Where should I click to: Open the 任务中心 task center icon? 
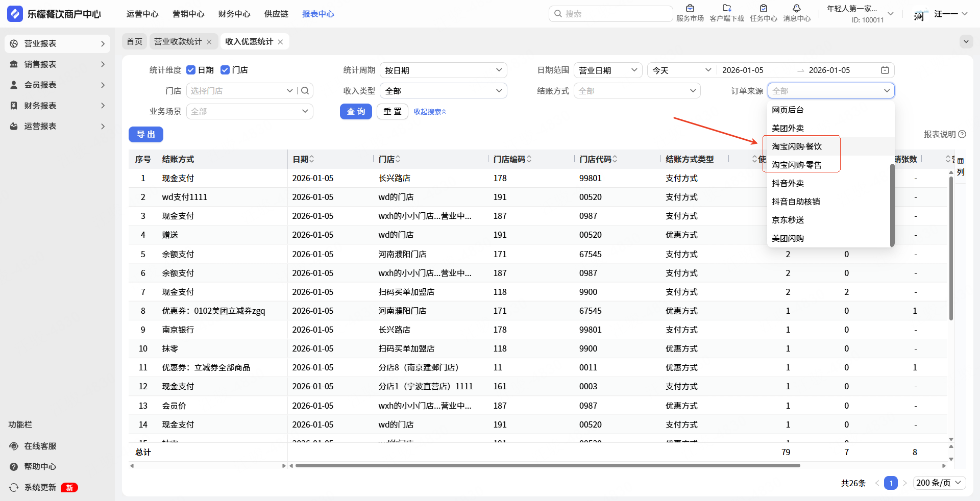[763, 9]
